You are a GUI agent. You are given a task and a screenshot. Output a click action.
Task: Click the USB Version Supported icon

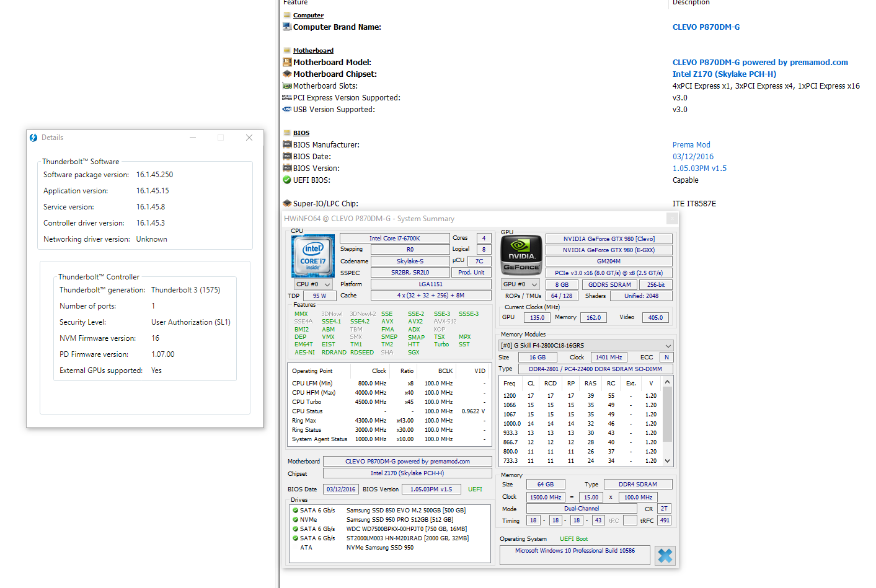(287, 110)
